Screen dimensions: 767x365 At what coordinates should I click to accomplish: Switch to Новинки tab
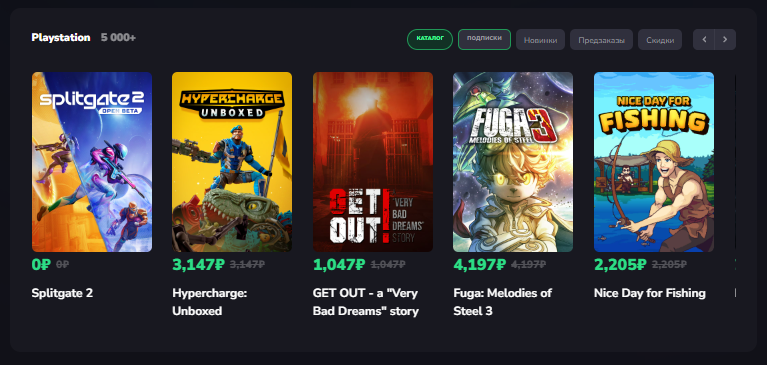[541, 40]
